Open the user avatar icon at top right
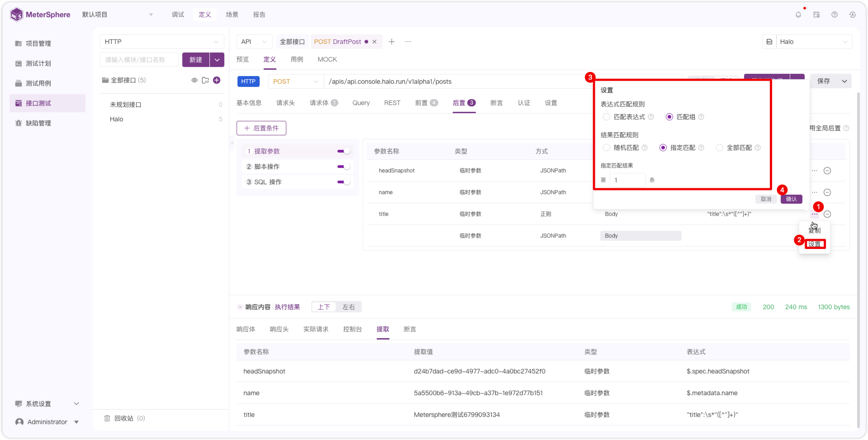The image size is (868, 440). click(853, 14)
